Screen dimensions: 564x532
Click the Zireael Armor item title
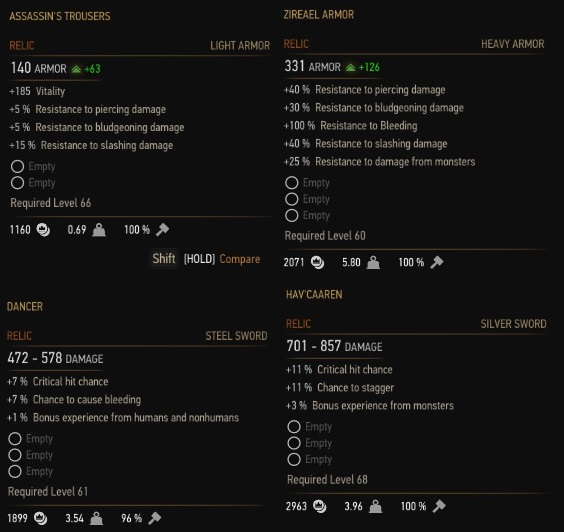pos(319,15)
